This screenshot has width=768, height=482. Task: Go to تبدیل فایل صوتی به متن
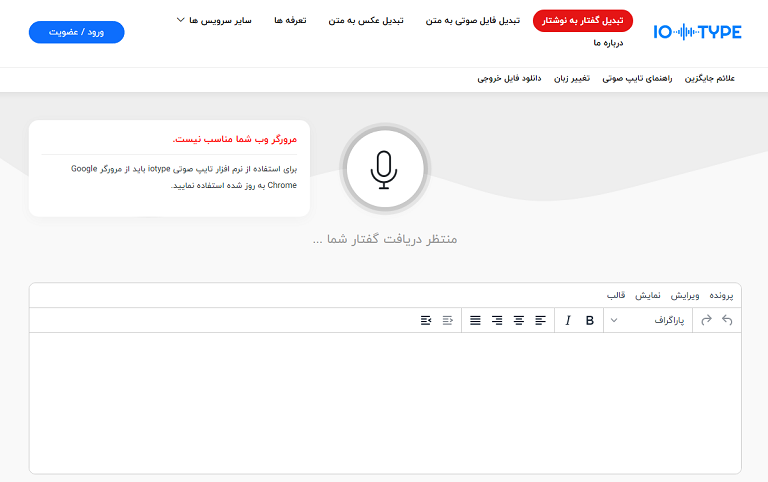click(x=473, y=20)
